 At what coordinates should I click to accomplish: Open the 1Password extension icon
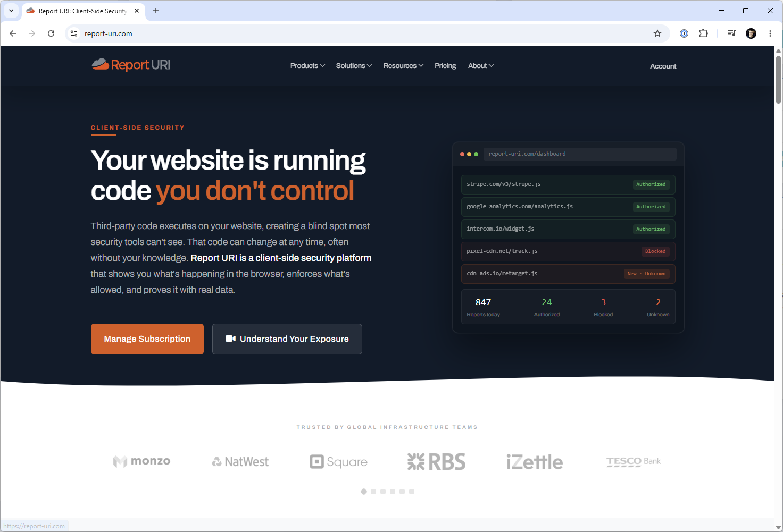[684, 33]
